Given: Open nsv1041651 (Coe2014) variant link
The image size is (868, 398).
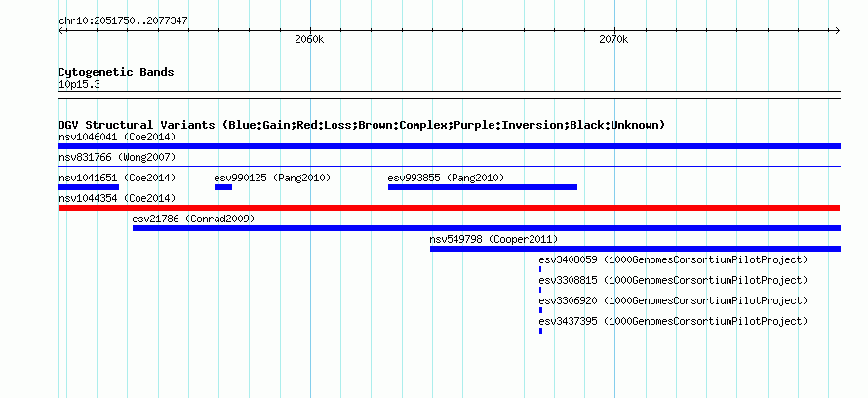Looking at the screenshot, I should click(117, 178).
